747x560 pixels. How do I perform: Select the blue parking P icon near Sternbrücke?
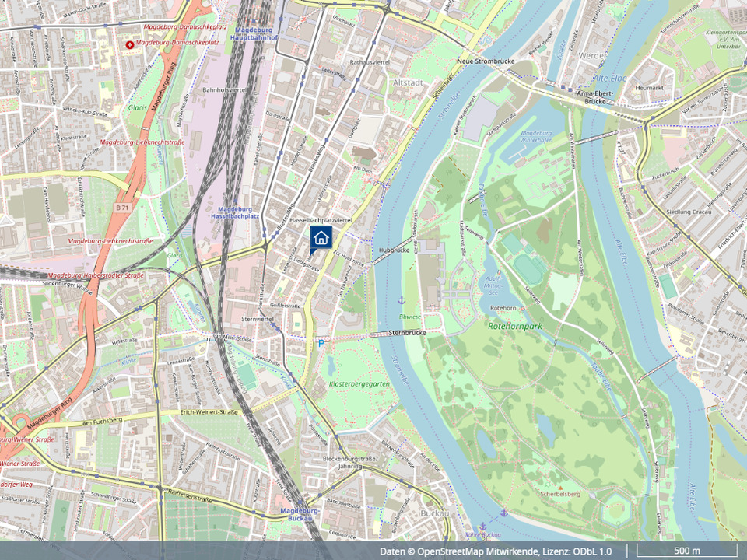tap(321, 343)
